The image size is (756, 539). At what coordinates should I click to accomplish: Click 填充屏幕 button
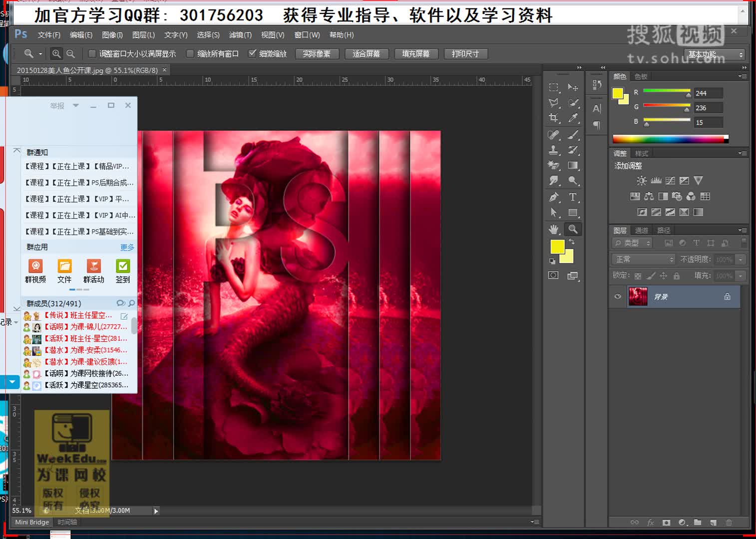point(416,54)
